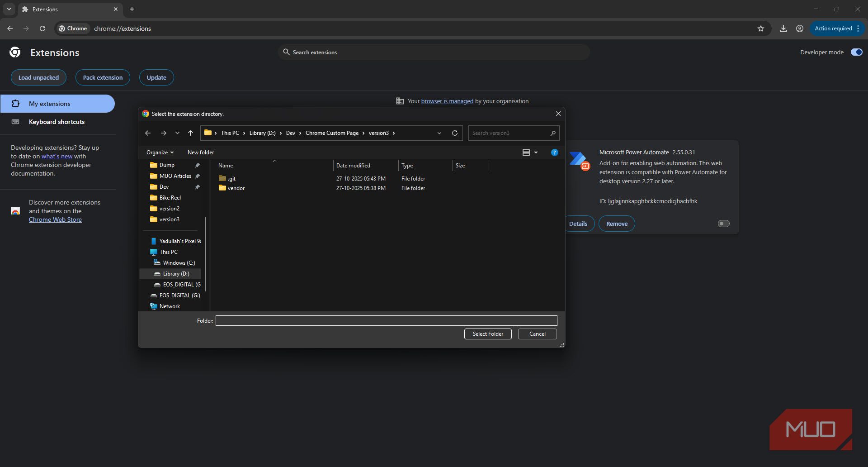The width and height of the screenshot is (868, 467).
Task: Close the Extensions tab
Action: coord(116,9)
